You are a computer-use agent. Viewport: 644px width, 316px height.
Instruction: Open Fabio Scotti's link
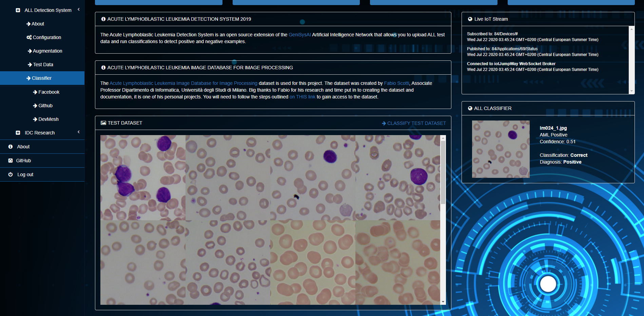[x=396, y=83]
